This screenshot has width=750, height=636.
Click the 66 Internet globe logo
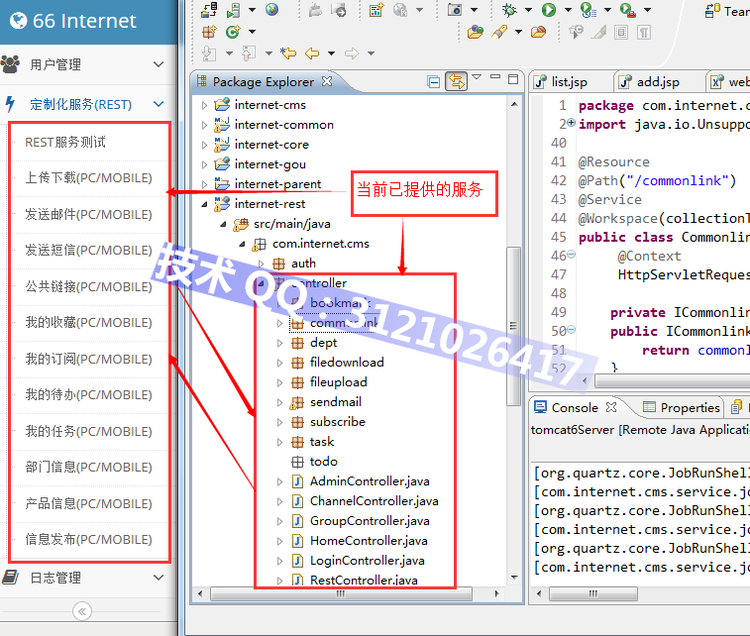click(x=18, y=21)
